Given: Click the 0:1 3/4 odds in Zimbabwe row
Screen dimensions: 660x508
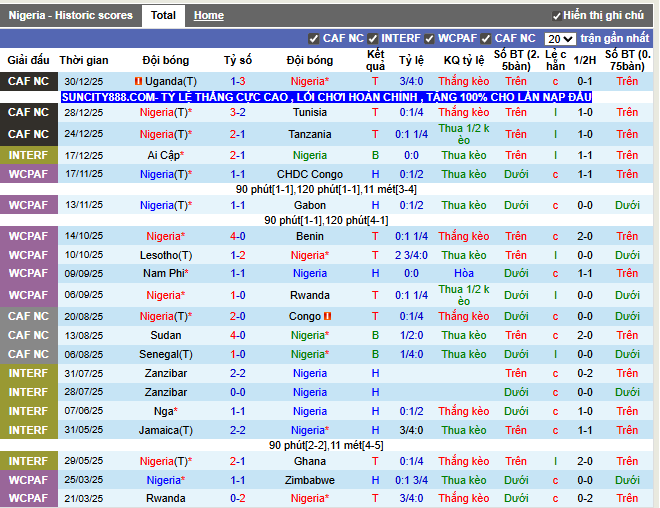Looking at the screenshot, I should [411, 480].
